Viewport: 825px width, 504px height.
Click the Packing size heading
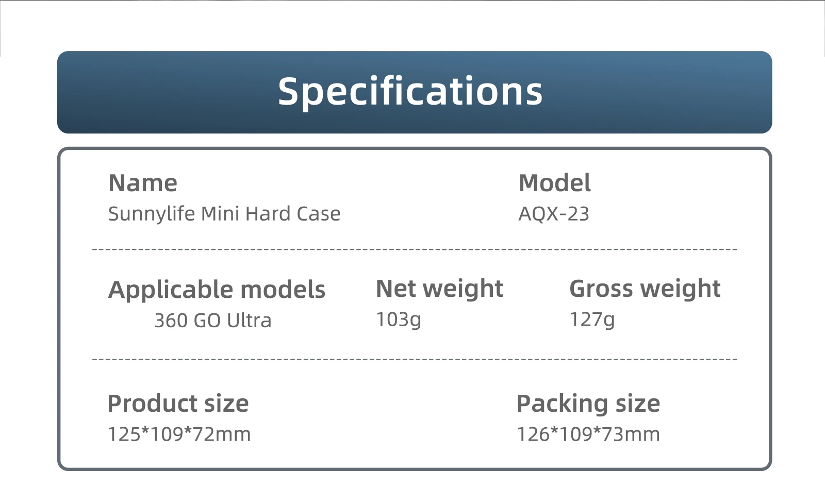click(x=588, y=404)
